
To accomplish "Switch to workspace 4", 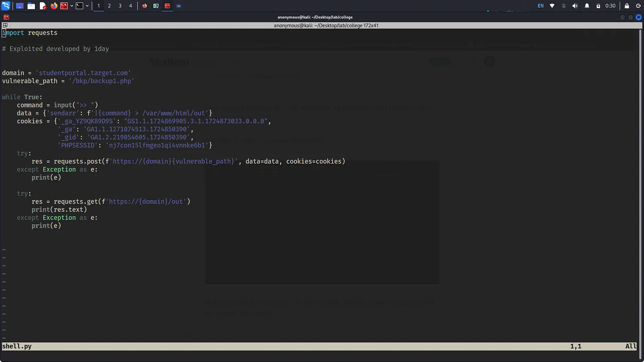I will [131, 6].
